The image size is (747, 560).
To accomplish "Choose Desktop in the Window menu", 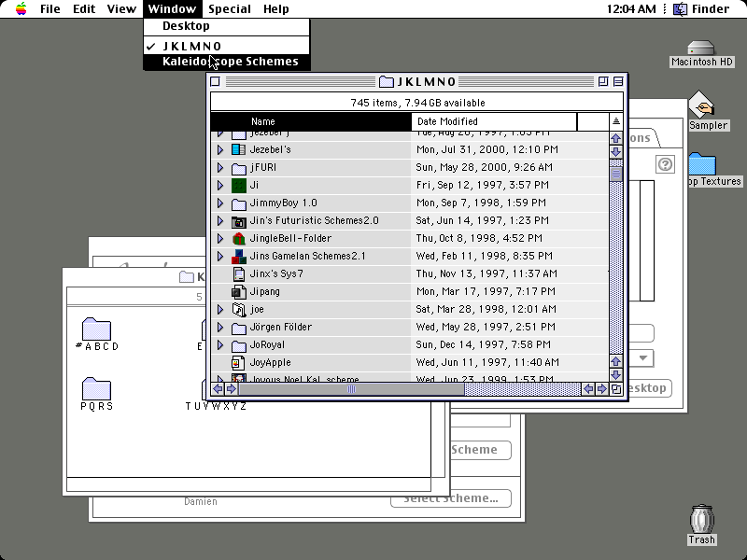I will (227, 26).
